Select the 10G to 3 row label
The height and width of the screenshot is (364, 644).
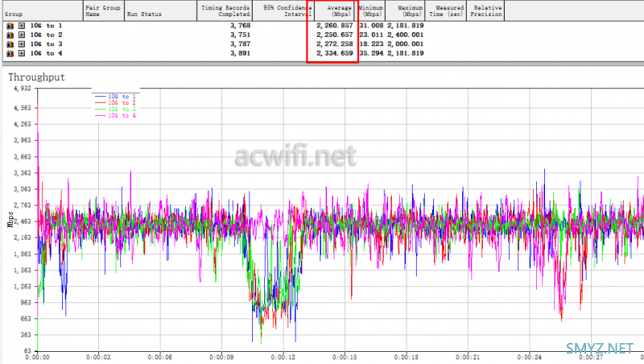pos(45,43)
